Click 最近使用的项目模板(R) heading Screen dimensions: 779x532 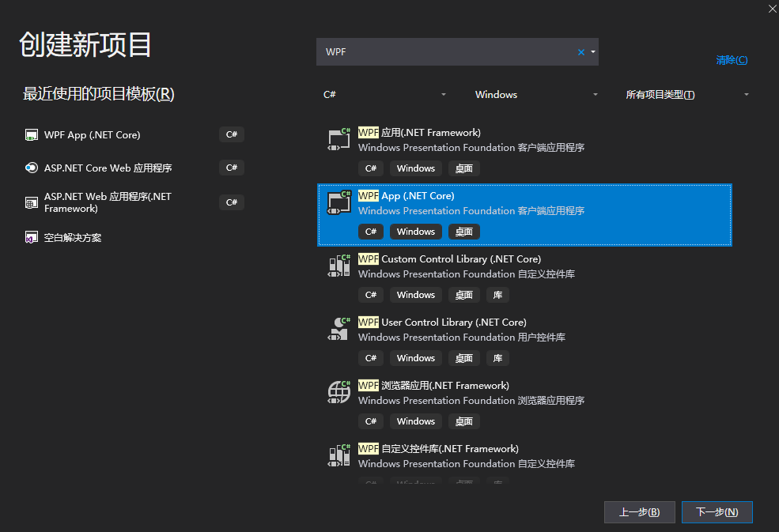[98, 94]
